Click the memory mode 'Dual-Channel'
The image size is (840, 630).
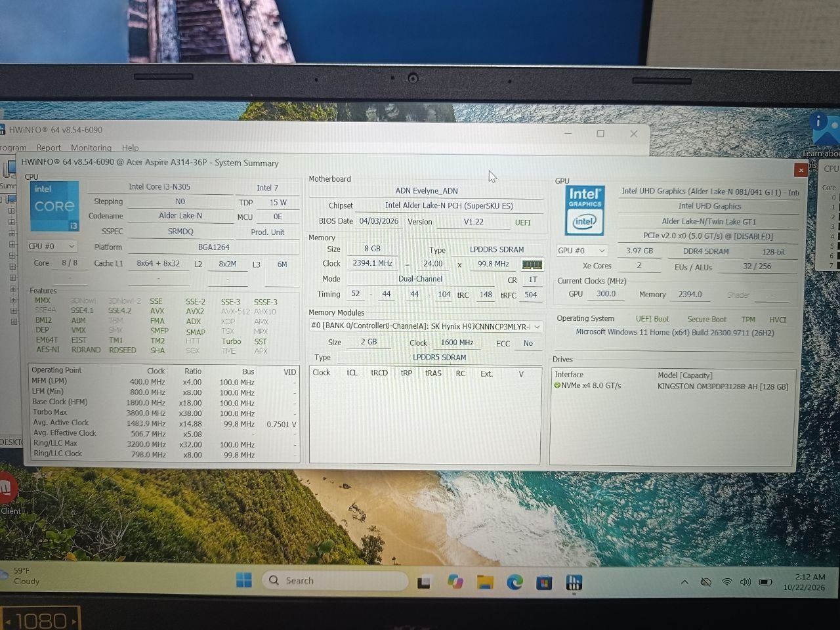coord(420,279)
